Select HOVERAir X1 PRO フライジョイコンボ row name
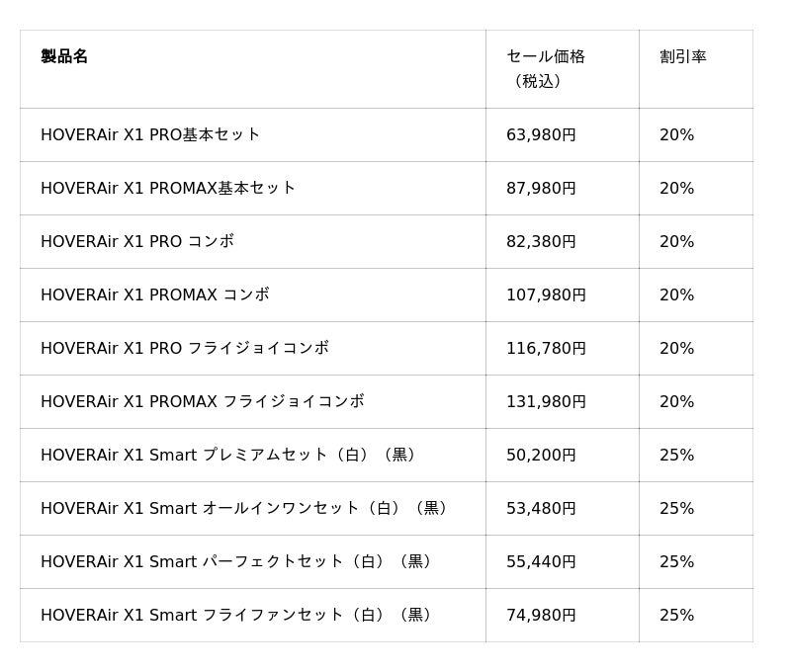 (x=185, y=348)
